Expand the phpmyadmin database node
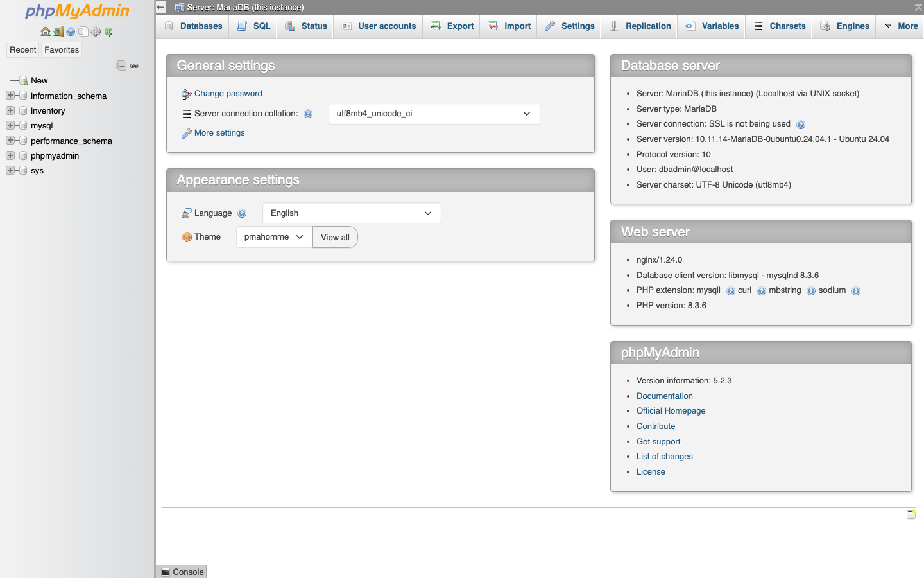Viewport: 924px width, 578px height. coord(10,155)
